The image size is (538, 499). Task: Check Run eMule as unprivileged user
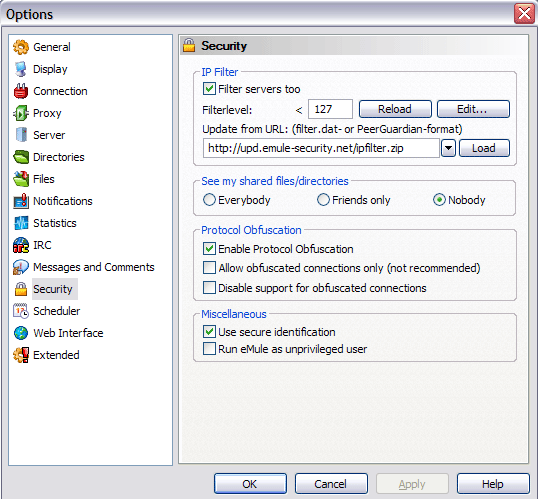(209, 349)
